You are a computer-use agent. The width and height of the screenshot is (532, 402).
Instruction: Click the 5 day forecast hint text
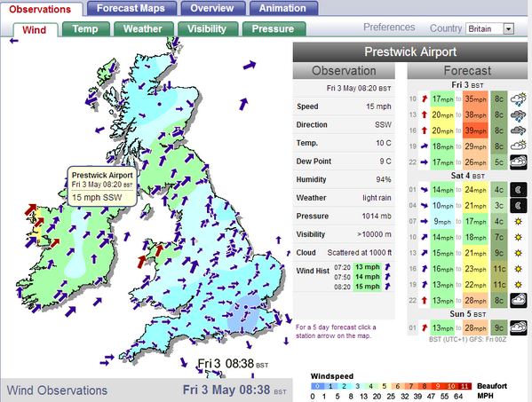[x=336, y=332]
